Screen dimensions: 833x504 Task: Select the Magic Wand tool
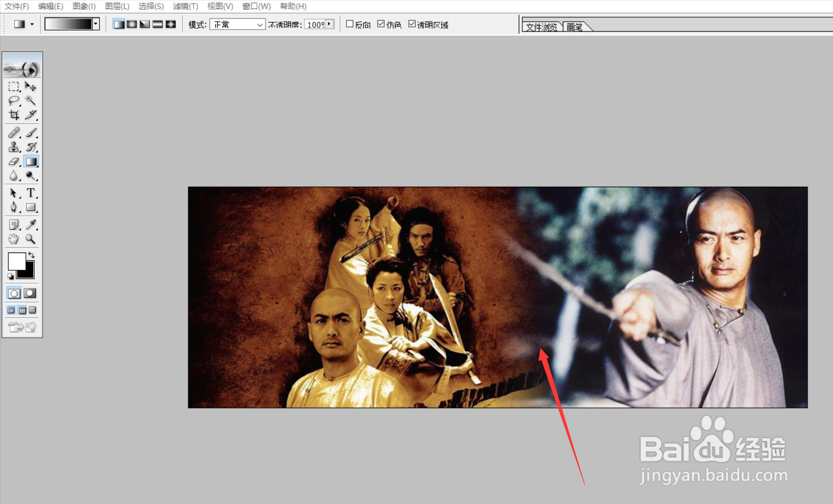[x=31, y=101]
